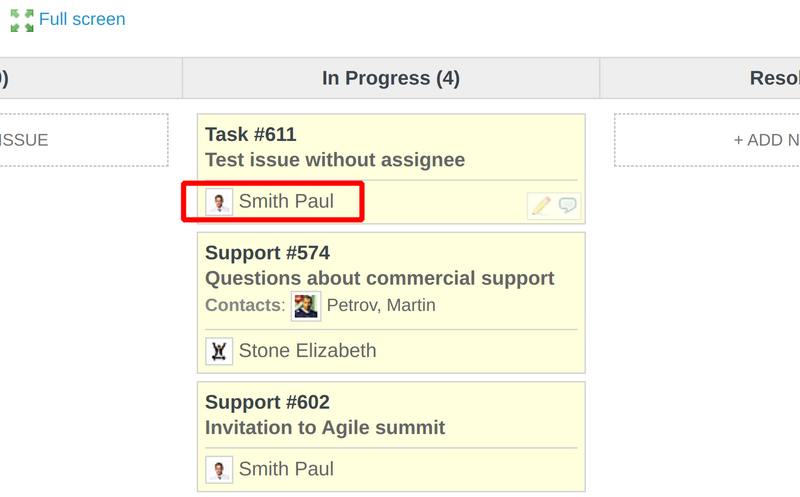800x497 pixels.
Task: Click Petrov, Martin's contact avatar
Action: (x=306, y=306)
